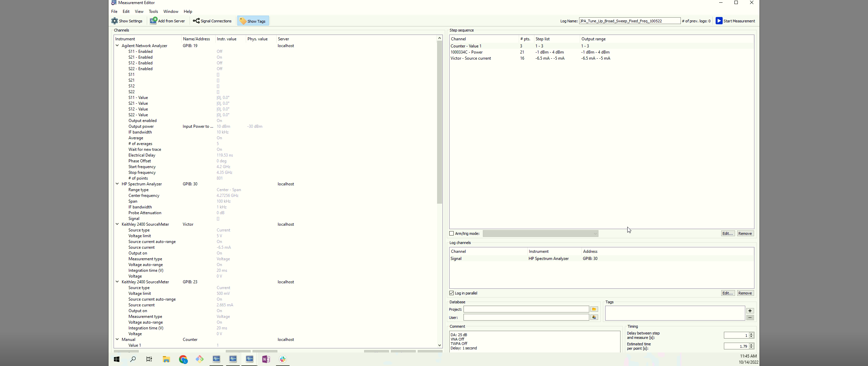868x366 pixels.
Task: Click Output range column header
Action: (667, 39)
